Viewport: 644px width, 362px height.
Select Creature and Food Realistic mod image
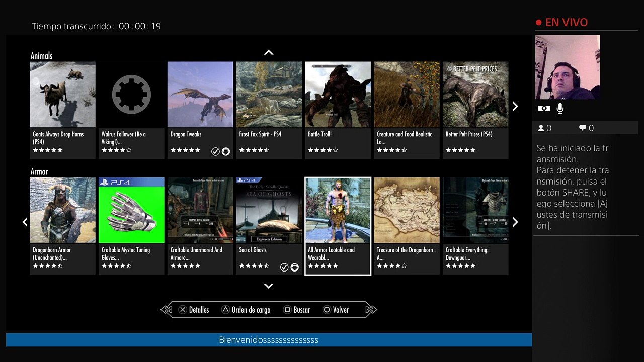[407, 95]
